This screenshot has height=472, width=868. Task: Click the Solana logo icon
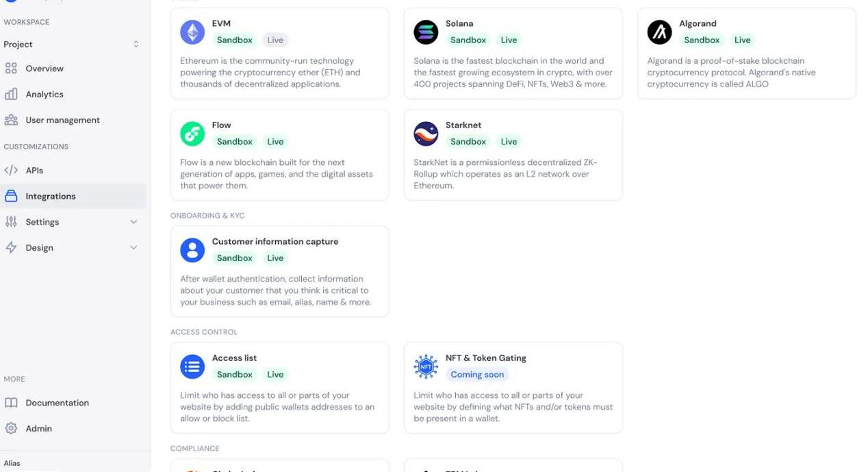point(426,32)
